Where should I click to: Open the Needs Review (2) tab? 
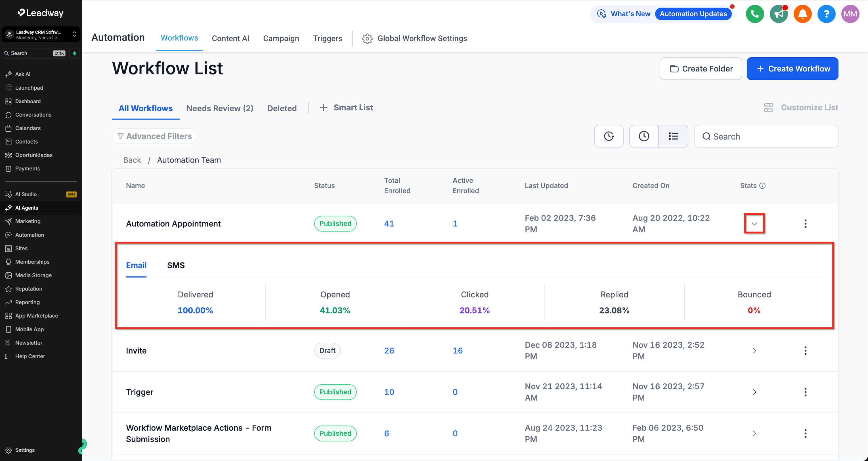[220, 108]
